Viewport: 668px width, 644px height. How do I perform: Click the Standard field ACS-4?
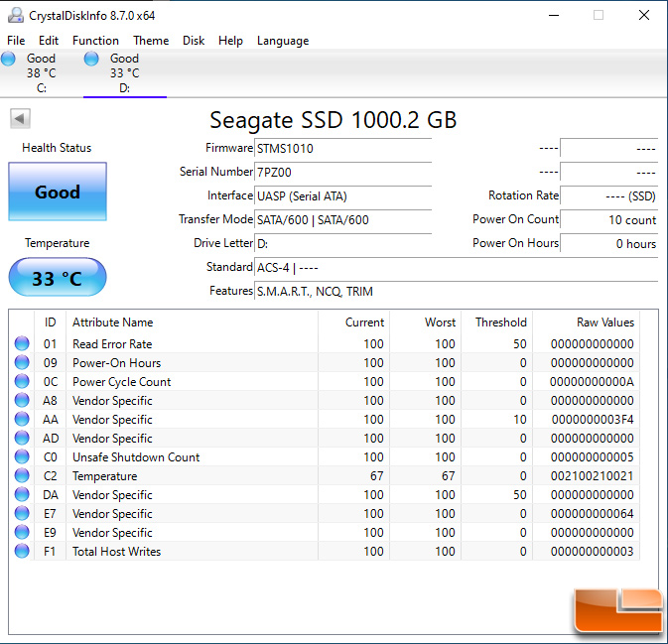pyautogui.click(x=457, y=268)
